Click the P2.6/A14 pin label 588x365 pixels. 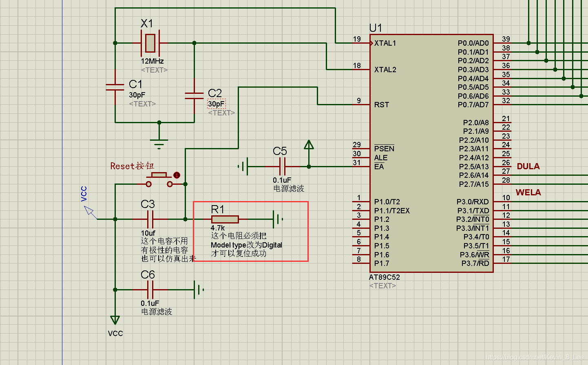tap(474, 175)
